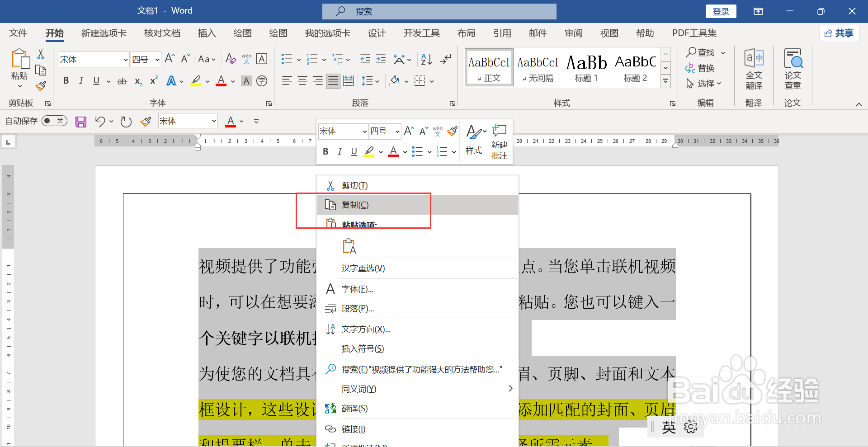Screen dimensions: 868x447
Task: Toggle Underline in ribbon font group
Action: (96, 81)
